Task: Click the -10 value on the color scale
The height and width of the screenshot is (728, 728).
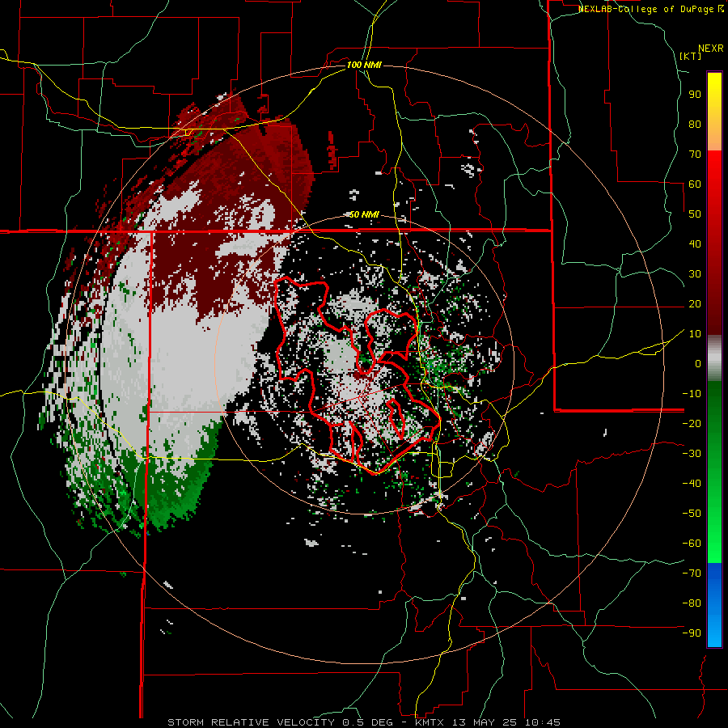Action: tap(692, 394)
